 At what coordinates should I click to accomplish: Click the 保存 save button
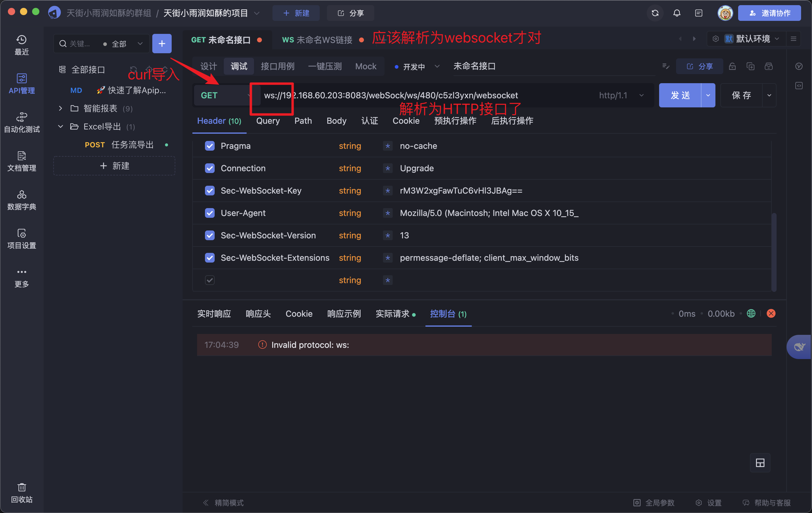click(x=741, y=95)
